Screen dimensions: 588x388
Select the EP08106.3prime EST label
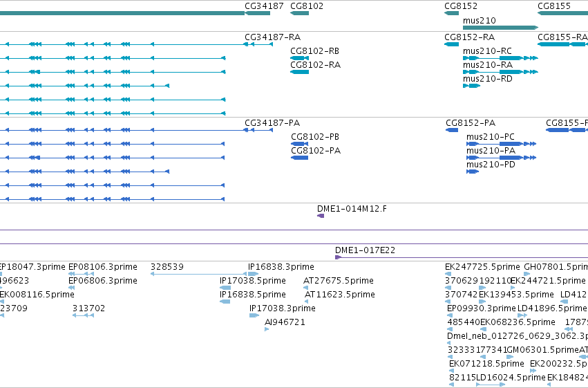click(x=103, y=267)
